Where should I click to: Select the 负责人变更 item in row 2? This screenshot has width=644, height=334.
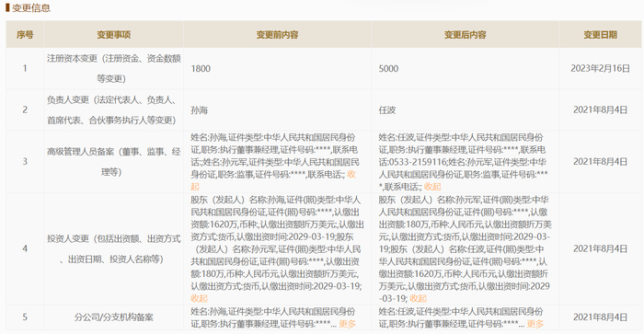click(x=111, y=109)
